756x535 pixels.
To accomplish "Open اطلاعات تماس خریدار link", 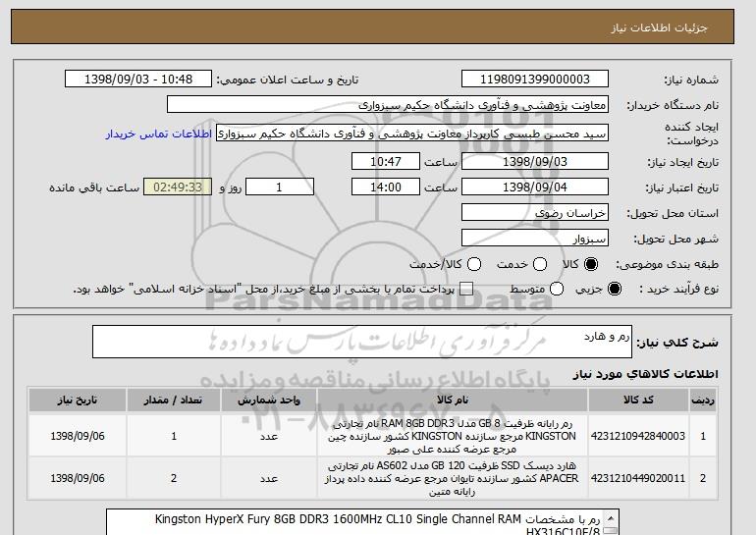I will 159,134.
